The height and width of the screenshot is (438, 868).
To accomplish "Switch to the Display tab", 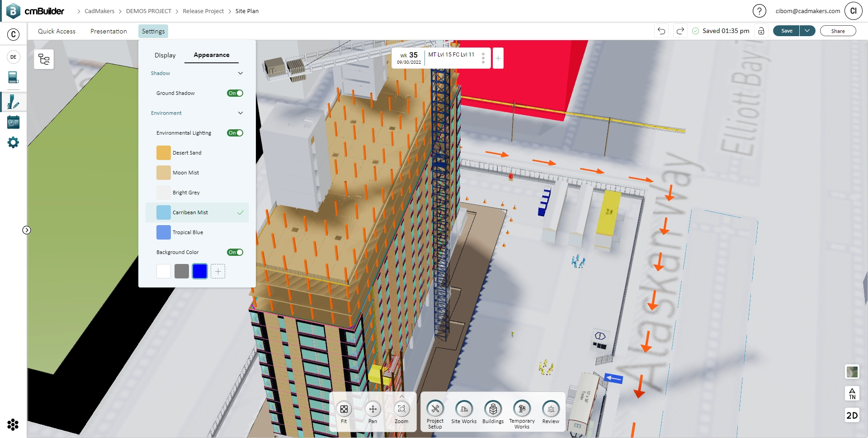I will pyautogui.click(x=165, y=55).
